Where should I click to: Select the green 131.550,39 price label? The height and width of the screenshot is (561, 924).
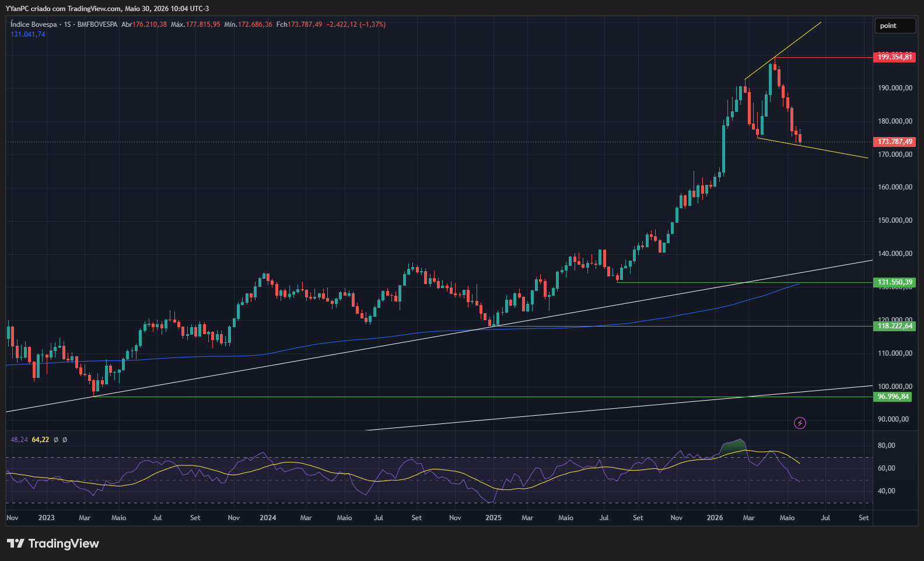pyautogui.click(x=895, y=282)
